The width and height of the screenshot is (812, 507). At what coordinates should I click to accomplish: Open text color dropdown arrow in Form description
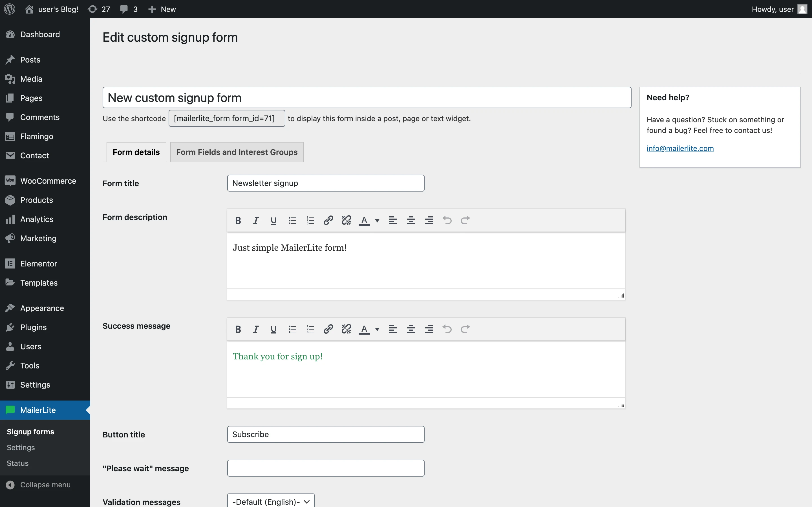point(377,220)
